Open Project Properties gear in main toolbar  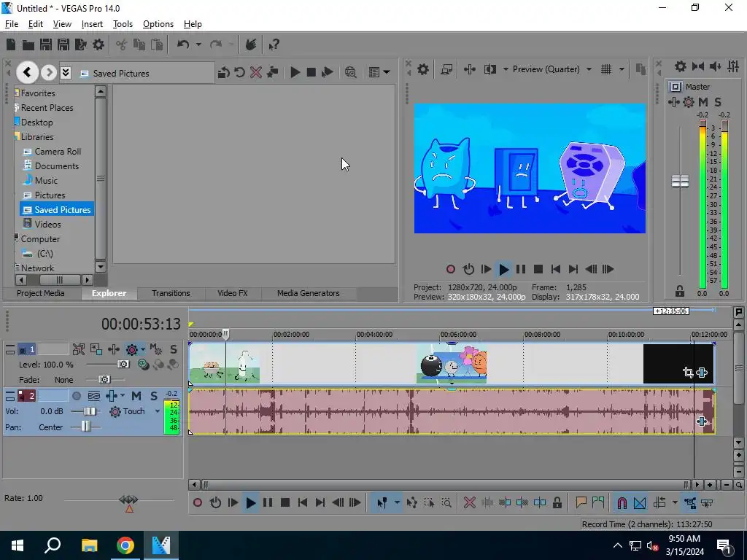coord(98,44)
